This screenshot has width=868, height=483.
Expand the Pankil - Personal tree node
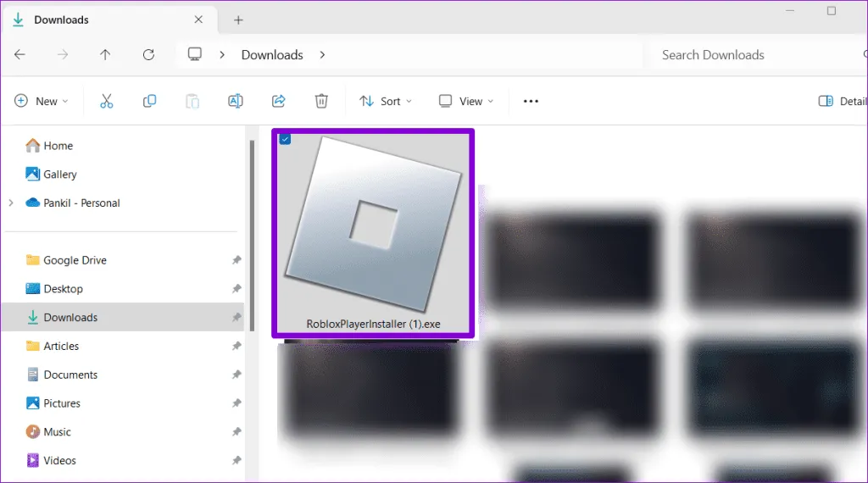11,203
